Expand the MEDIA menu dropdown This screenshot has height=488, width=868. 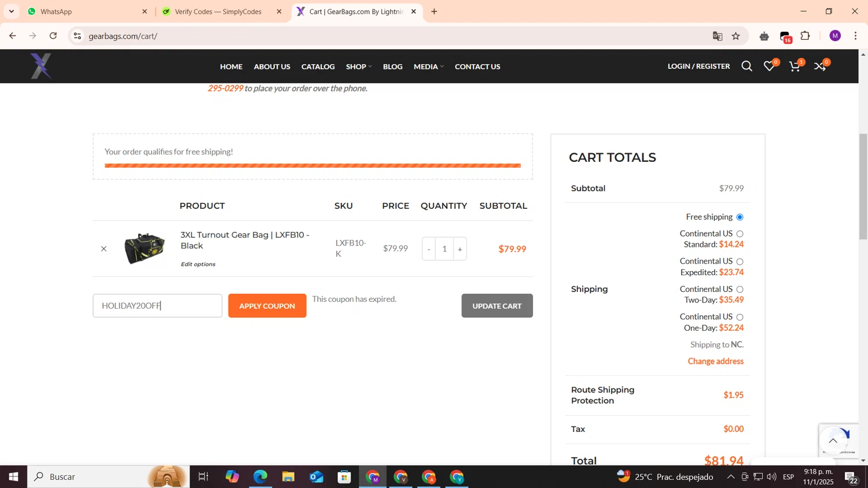click(x=429, y=66)
